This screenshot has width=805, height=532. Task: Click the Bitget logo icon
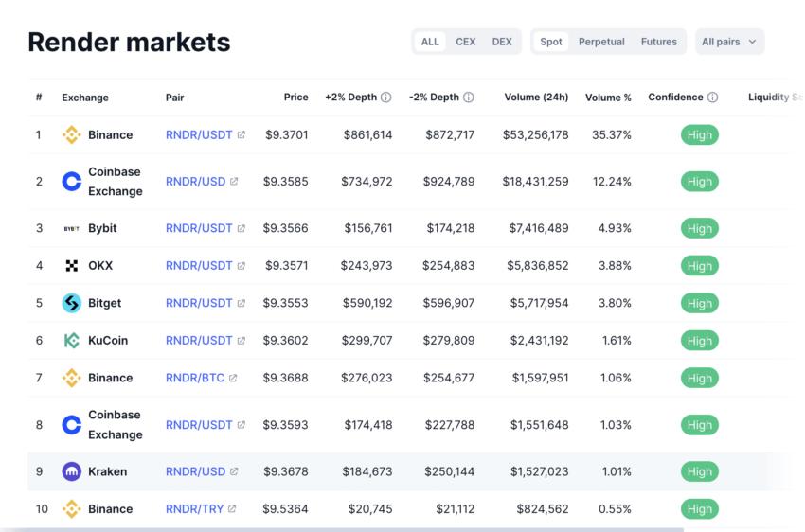[71, 304]
